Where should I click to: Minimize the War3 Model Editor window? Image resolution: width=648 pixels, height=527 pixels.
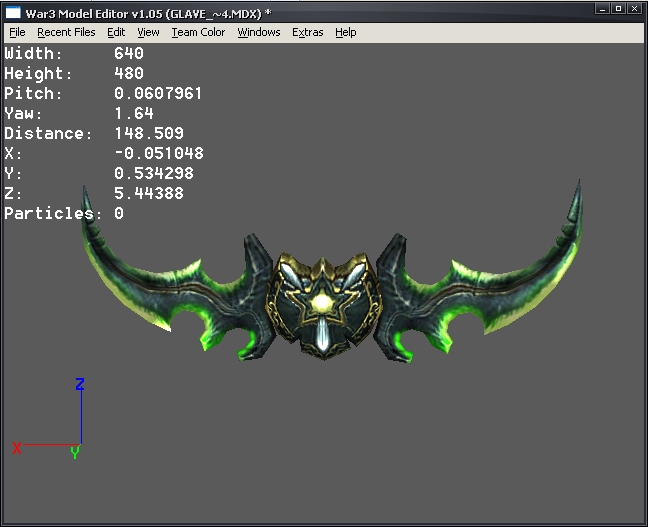(603, 9)
